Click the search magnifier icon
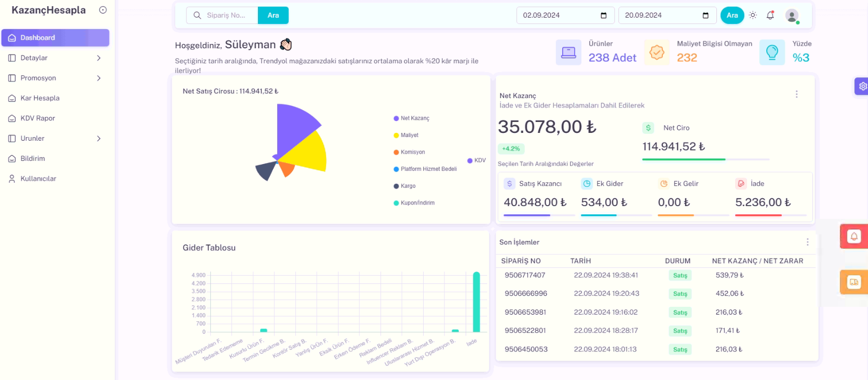Screen dimensions: 868x380 pyautogui.click(x=197, y=15)
